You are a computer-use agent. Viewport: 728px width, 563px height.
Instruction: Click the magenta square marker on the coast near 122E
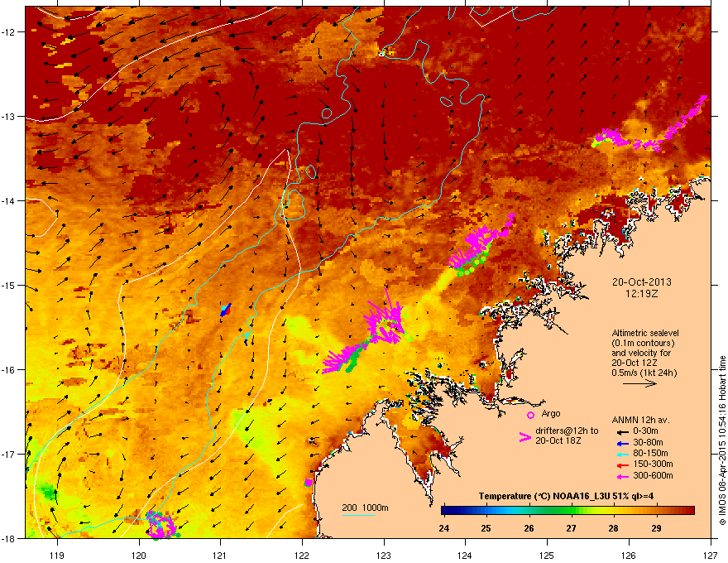click(309, 483)
